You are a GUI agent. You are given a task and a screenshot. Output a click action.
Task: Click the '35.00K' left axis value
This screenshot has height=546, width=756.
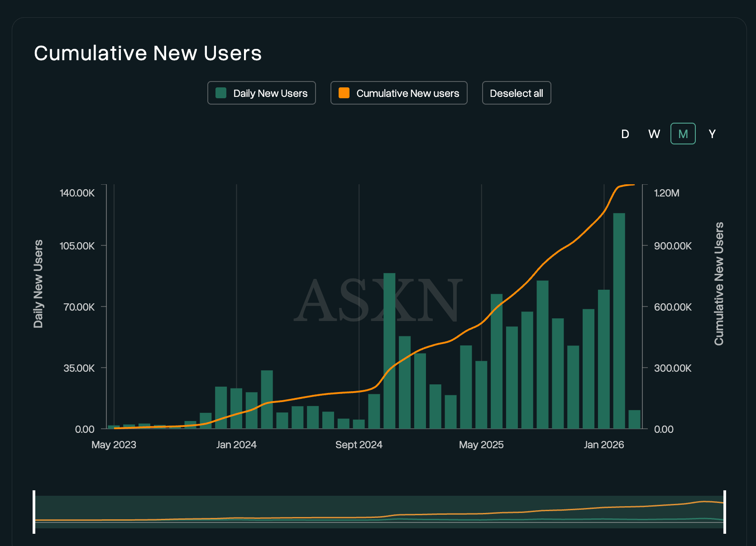(x=79, y=368)
